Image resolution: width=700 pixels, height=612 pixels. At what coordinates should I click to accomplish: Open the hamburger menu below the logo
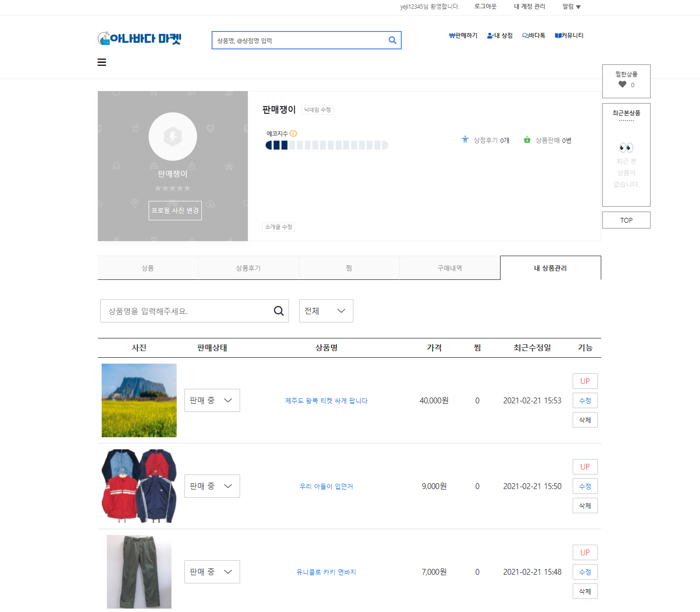tap(102, 62)
